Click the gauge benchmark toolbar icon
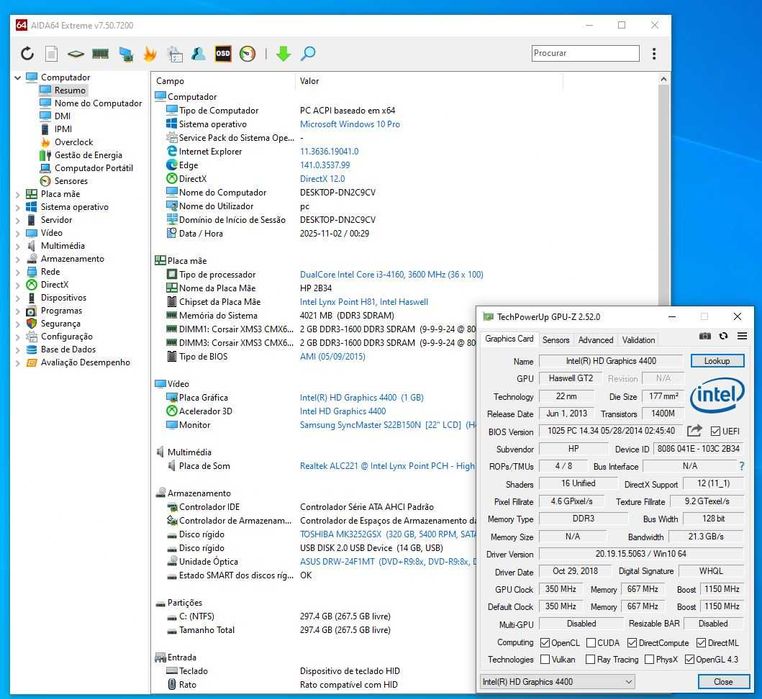 coord(247,53)
